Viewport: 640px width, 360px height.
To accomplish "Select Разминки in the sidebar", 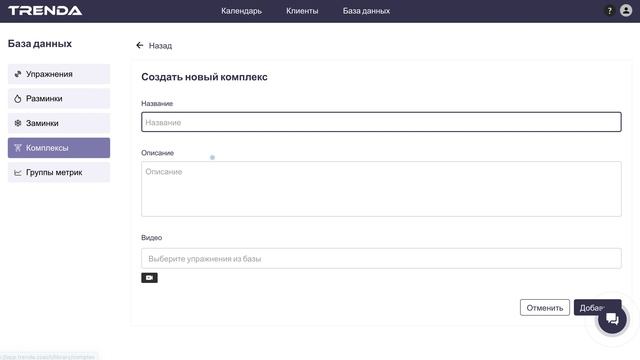I will click(59, 98).
